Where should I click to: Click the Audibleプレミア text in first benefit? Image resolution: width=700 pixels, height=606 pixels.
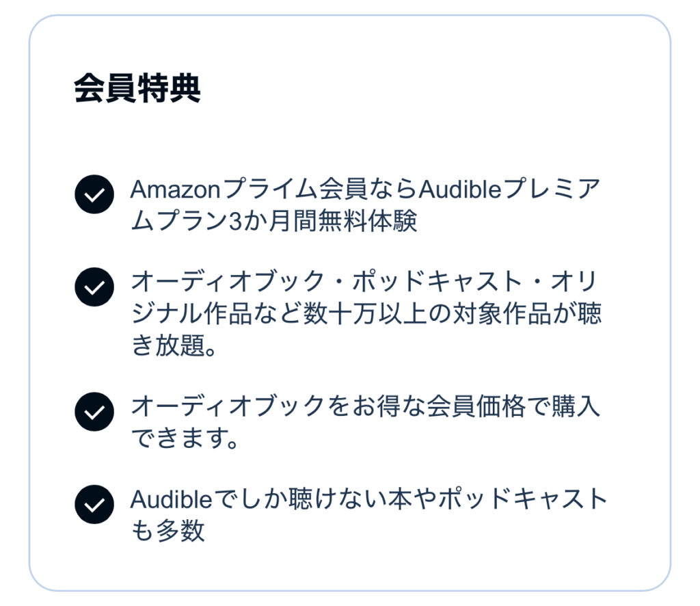[509, 189]
